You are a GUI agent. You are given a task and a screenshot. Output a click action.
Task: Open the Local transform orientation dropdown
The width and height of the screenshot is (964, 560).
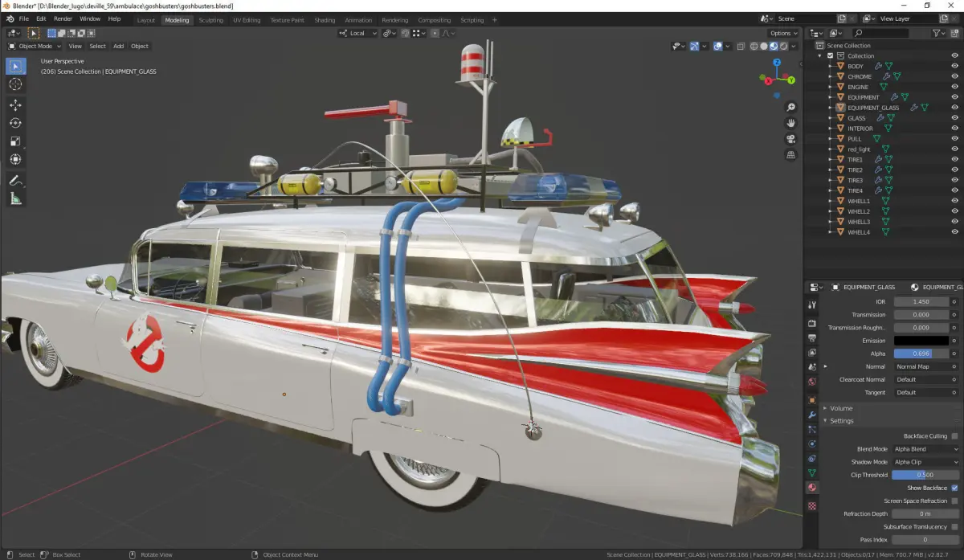click(x=357, y=33)
